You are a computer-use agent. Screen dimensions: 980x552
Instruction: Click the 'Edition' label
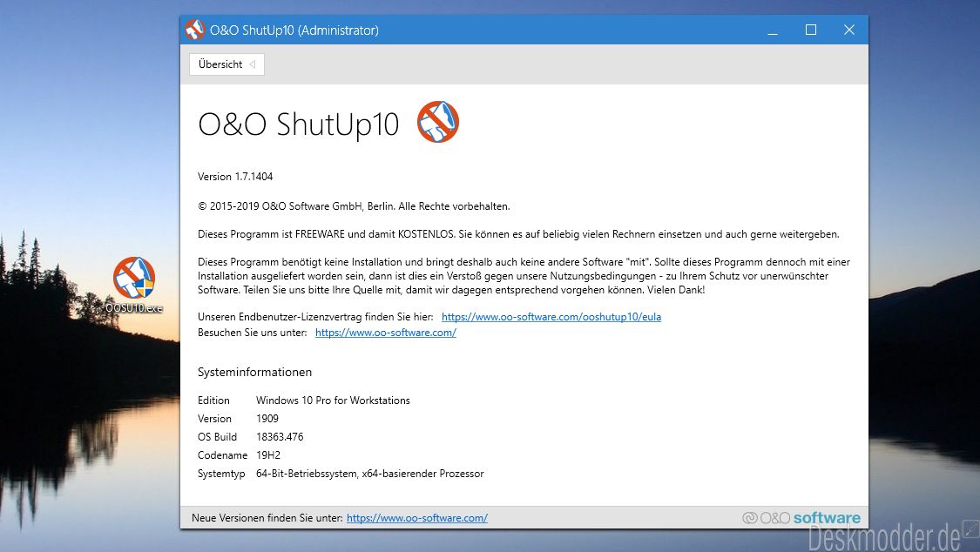213,401
